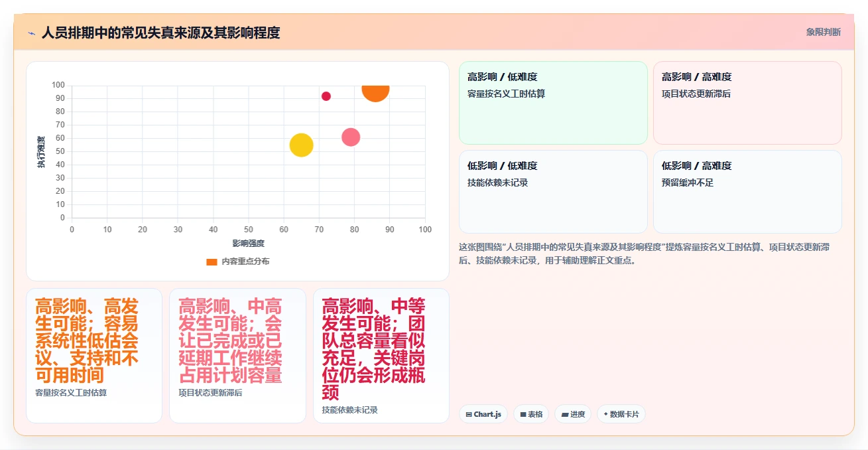Toggle the 内容重点分布 legend swatch
The image size is (868, 450).
click(x=212, y=262)
